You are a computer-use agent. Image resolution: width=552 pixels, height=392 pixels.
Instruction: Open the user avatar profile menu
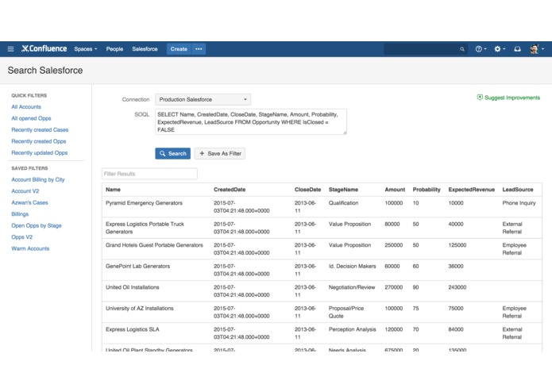pos(536,49)
